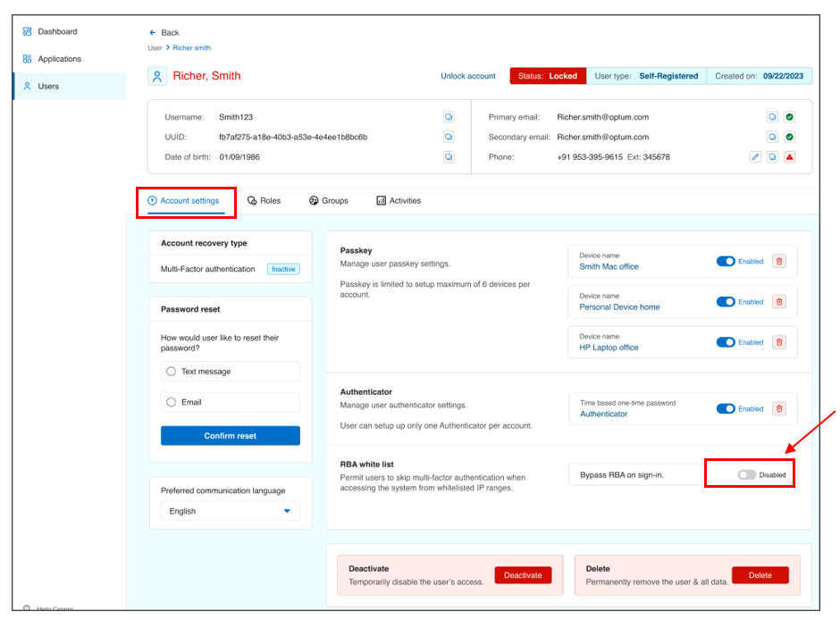Select the Text message radio option
This screenshot has width=840, height=620.
tap(171, 372)
